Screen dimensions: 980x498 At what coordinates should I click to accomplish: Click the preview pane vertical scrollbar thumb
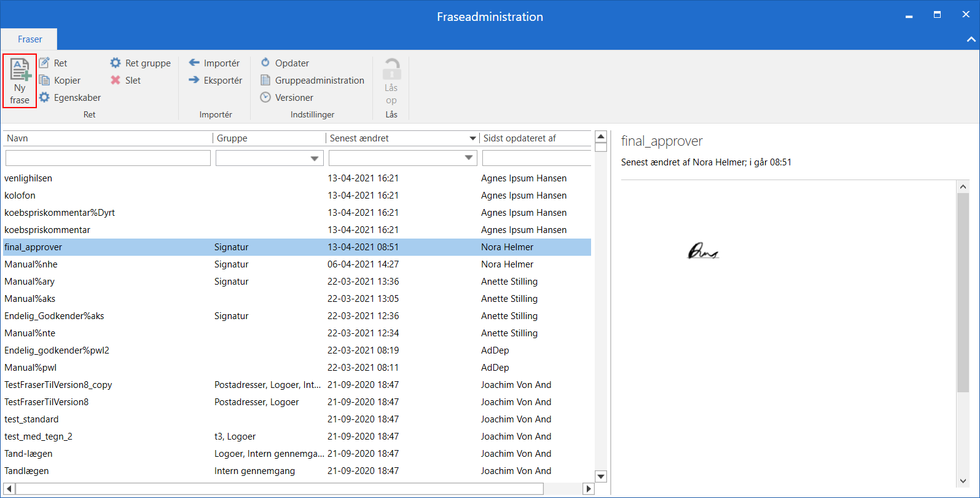pyautogui.click(x=963, y=292)
